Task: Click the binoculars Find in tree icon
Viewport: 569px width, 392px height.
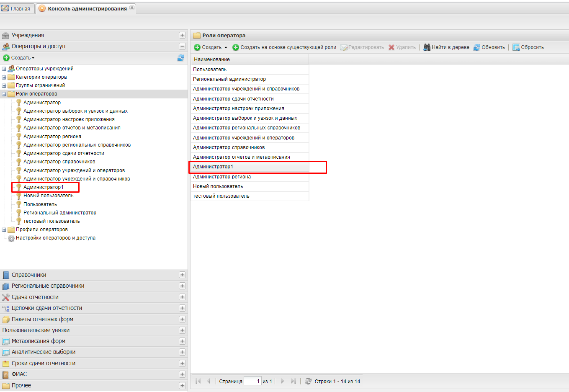Action: [427, 47]
